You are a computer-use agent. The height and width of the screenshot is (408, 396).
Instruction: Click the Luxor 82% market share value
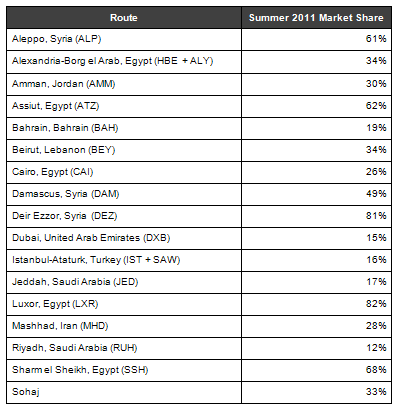[x=376, y=304]
